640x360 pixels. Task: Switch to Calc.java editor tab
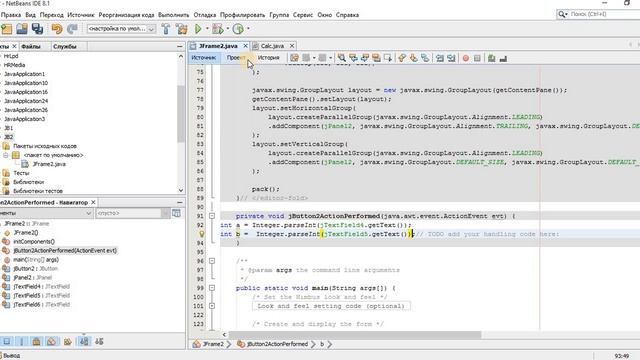point(272,46)
